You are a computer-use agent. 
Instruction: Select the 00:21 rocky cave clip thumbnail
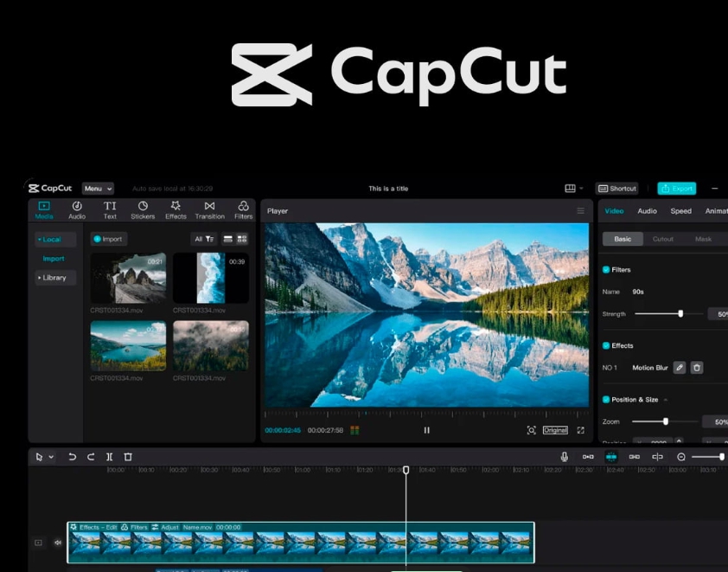(x=128, y=278)
